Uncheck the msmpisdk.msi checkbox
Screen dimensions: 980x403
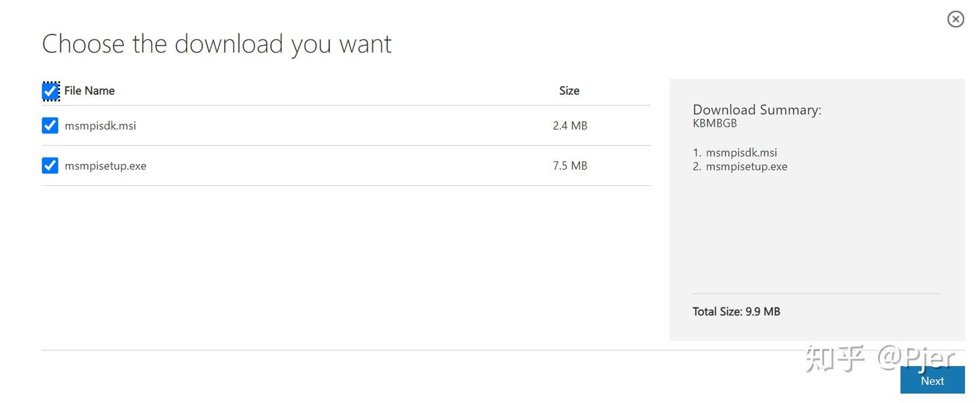tap(50, 125)
